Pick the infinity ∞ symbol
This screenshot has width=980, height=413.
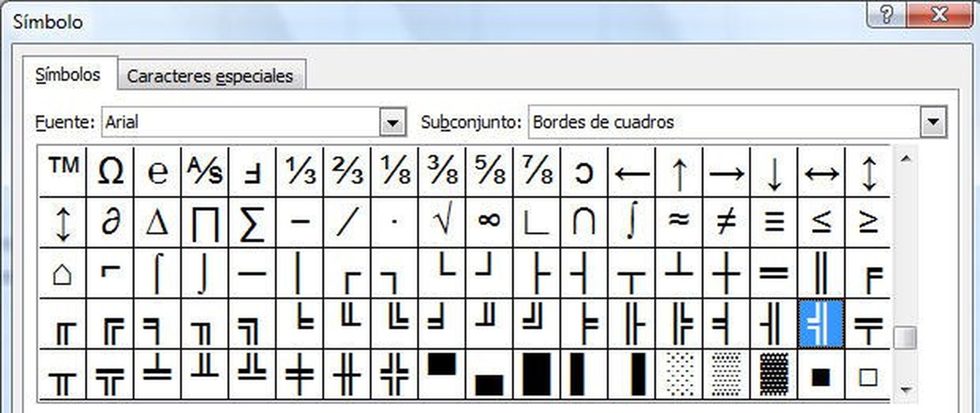(489, 222)
